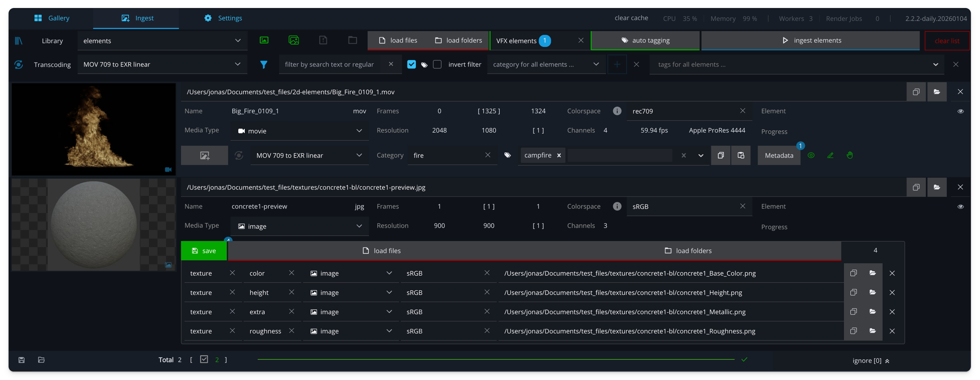980x380 pixels.
Task: Open folder for concrete1_Height.png row
Action: (872, 293)
